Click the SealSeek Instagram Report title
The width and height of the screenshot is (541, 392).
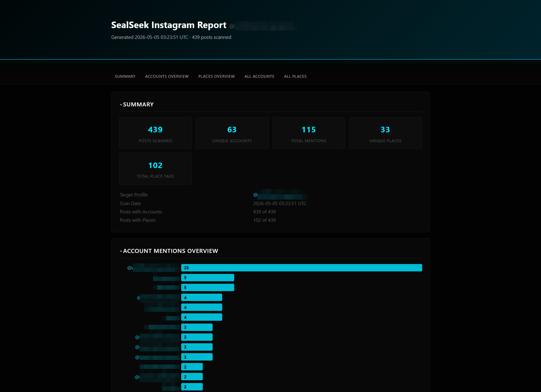tap(169, 25)
